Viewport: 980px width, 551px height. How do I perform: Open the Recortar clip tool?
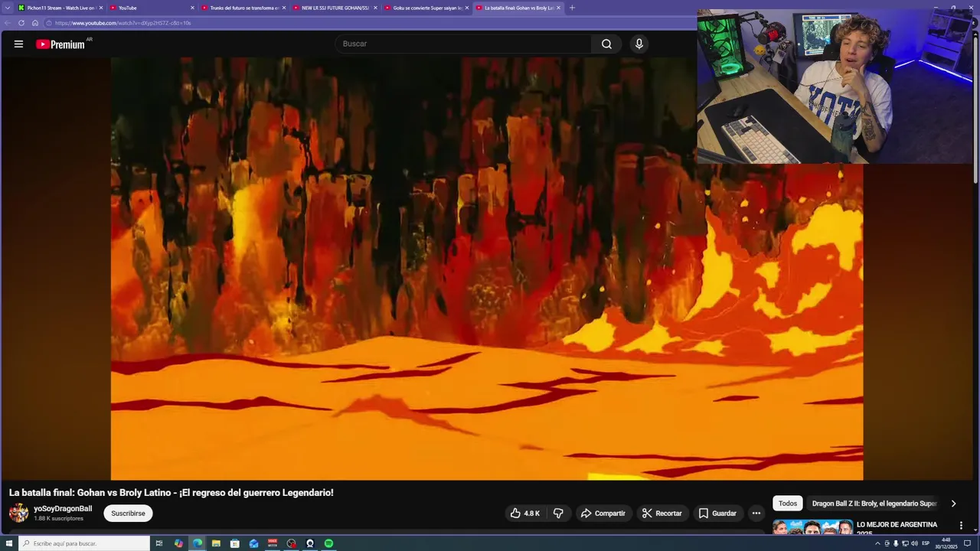662,514
